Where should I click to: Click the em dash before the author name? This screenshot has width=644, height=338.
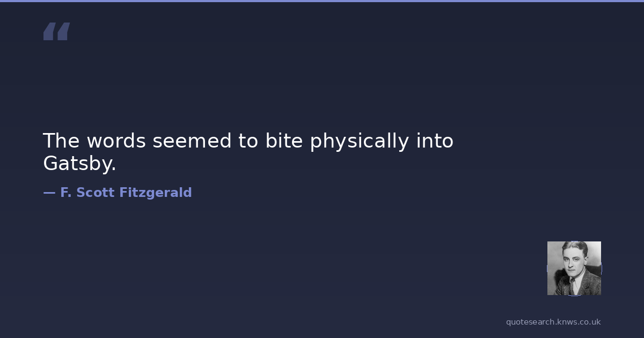[49, 193]
